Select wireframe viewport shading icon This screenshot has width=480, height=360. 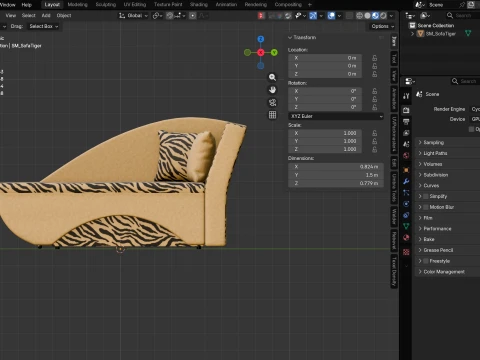[x=359, y=16]
